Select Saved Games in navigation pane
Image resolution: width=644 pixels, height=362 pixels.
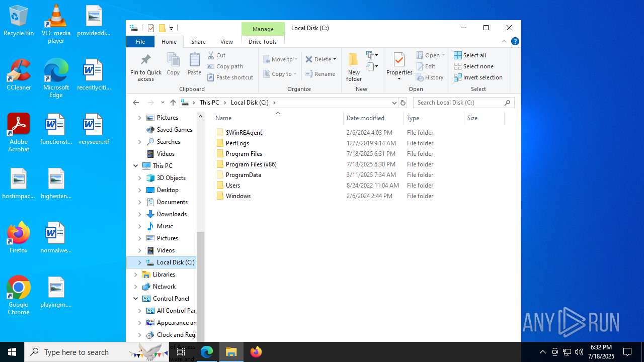[174, 130]
